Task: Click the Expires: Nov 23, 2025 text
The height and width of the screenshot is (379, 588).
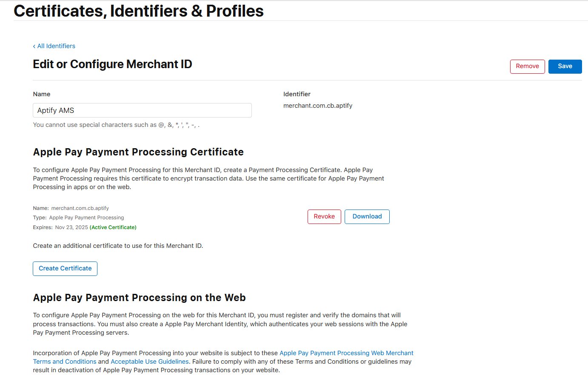Action: click(60, 227)
